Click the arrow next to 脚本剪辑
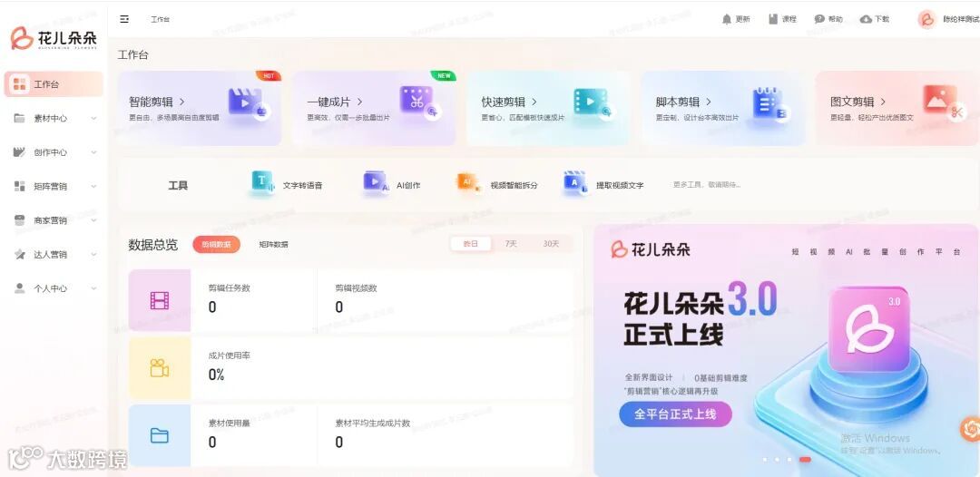980x477 pixels. click(708, 102)
